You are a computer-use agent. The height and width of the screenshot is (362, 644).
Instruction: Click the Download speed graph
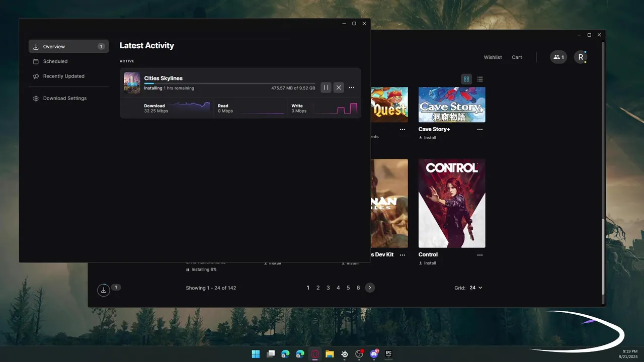click(x=190, y=108)
